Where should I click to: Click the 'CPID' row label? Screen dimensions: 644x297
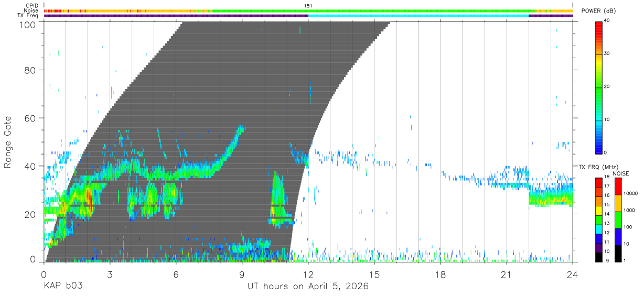(x=31, y=6)
